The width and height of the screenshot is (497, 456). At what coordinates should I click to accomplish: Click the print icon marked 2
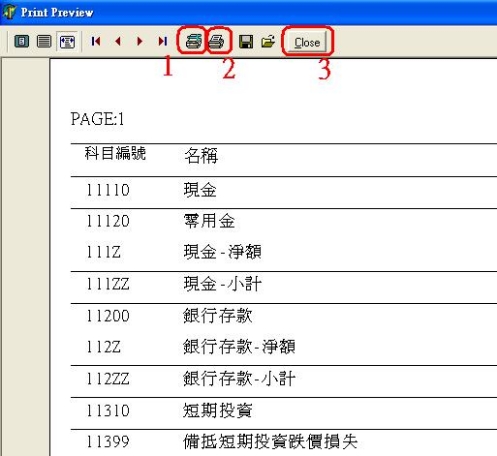tap(217, 42)
